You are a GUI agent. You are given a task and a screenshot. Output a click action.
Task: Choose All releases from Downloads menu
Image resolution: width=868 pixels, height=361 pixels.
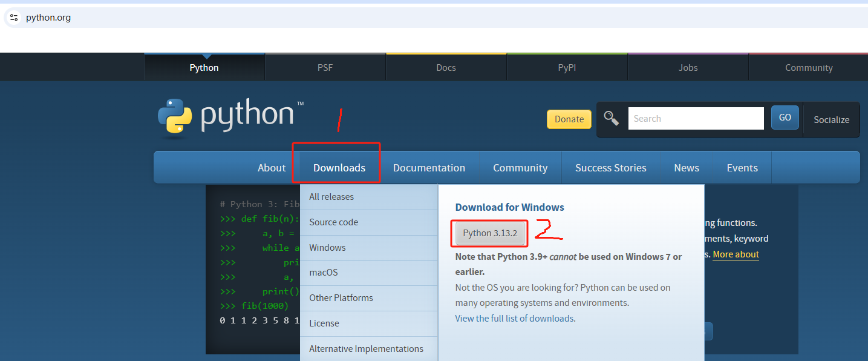pos(369,197)
